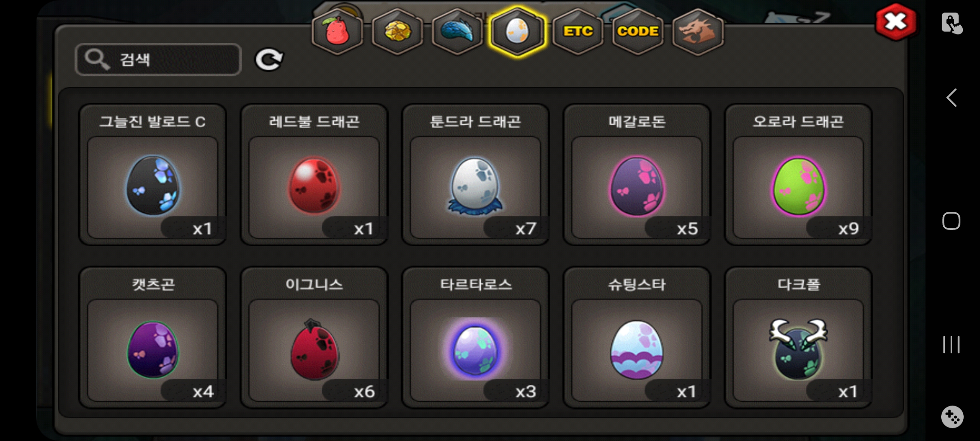Open the red fruit food tab
This screenshot has width=980, height=441.
click(337, 31)
